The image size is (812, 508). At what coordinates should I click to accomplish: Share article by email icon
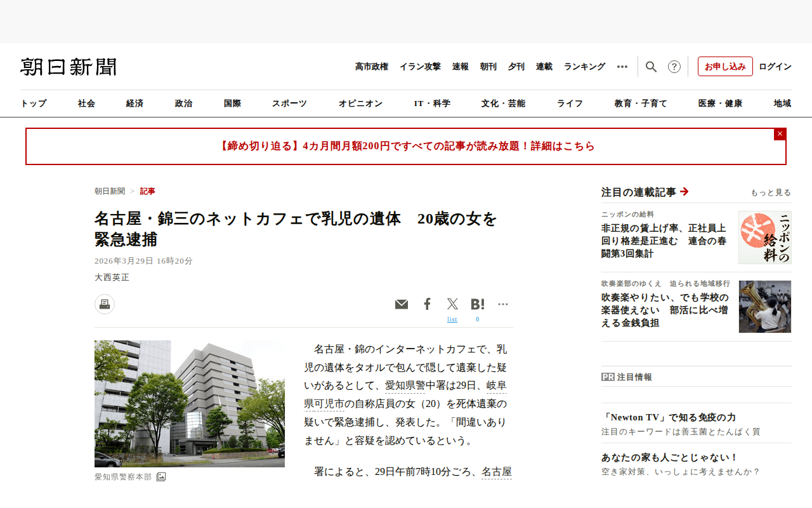click(402, 304)
